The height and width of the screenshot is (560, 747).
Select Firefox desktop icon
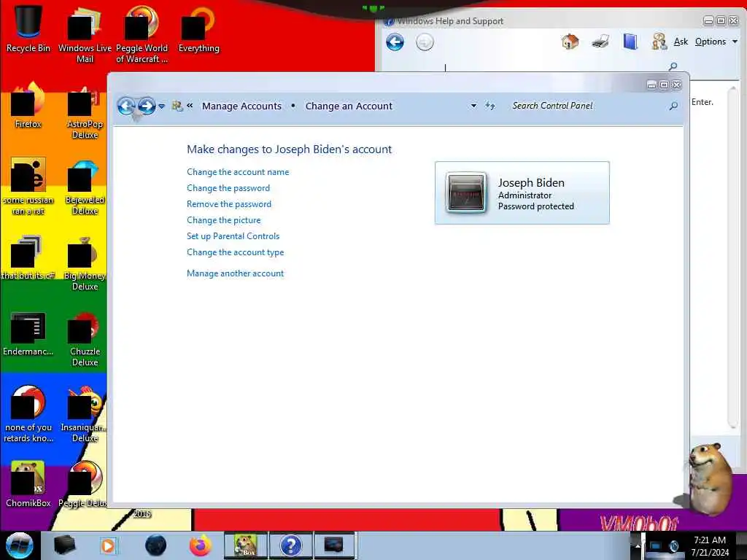28,106
